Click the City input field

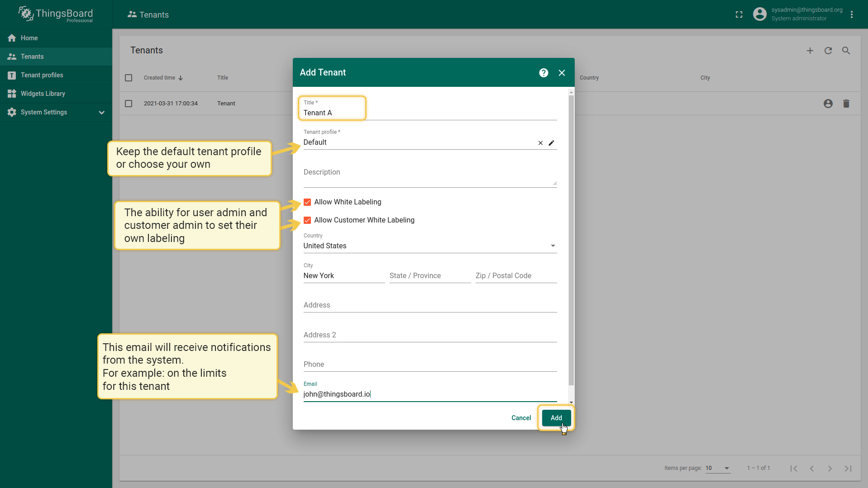tap(344, 276)
